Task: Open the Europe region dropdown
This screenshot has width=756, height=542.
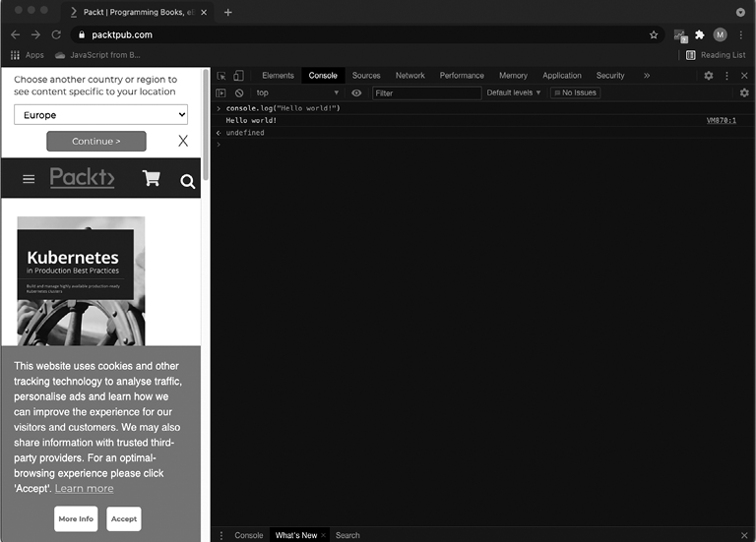Action: click(100, 115)
